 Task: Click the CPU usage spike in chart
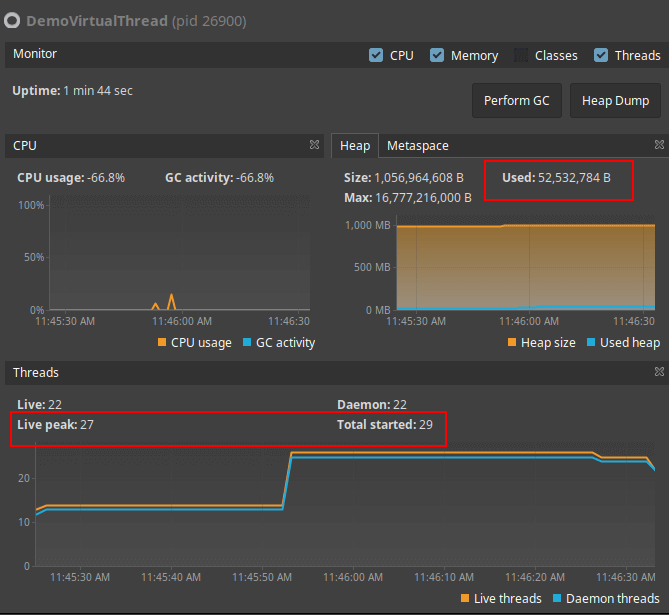click(x=172, y=300)
